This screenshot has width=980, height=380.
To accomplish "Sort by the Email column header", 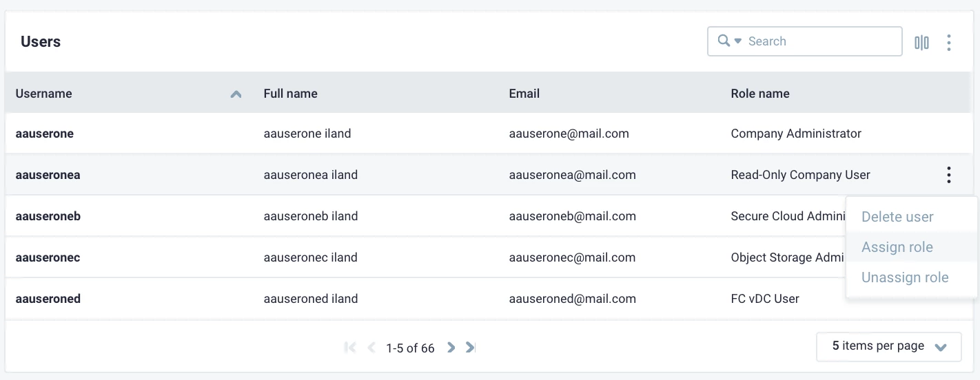I will 524,94.
